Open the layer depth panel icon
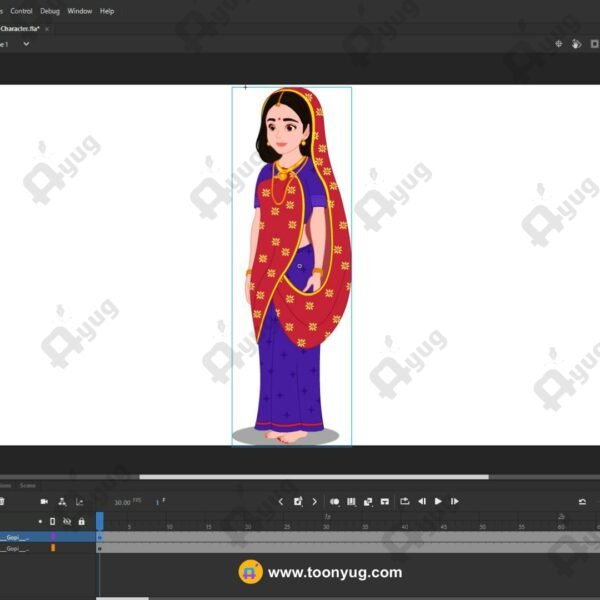600x600 pixels. point(79,502)
